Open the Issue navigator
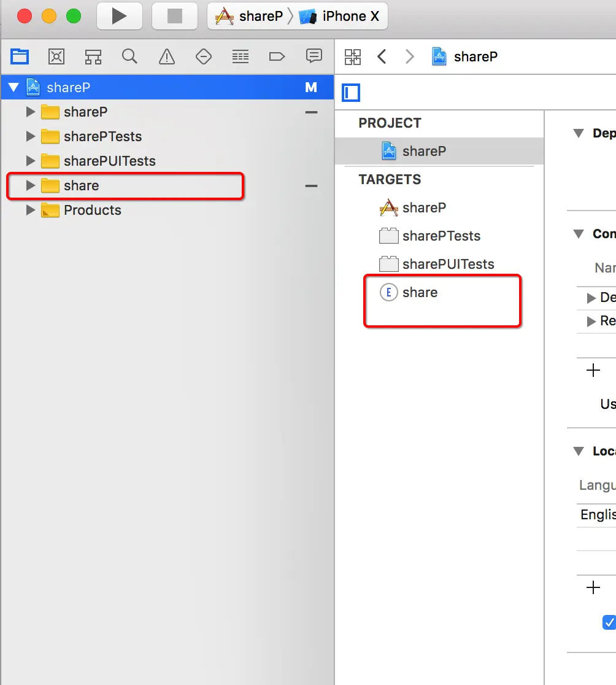This screenshot has height=685, width=616. [167, 56]
